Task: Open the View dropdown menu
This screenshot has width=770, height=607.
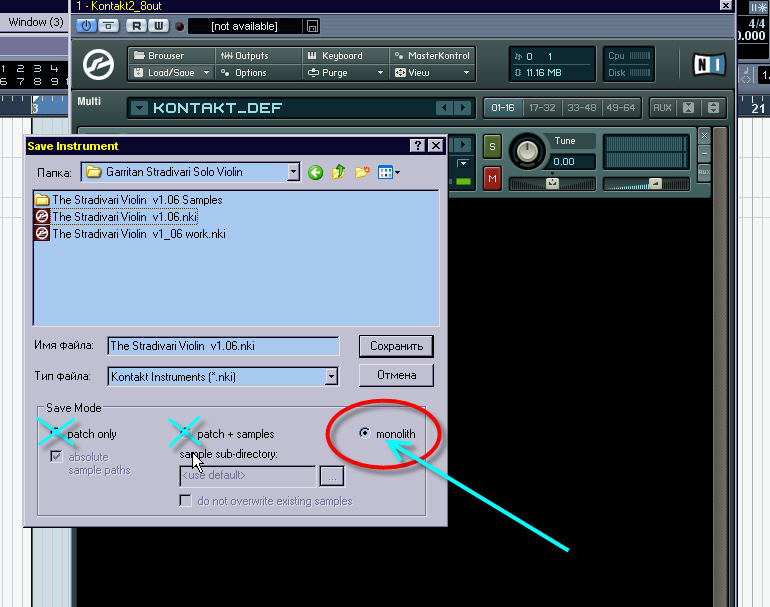Action: (x=433, y=73)
